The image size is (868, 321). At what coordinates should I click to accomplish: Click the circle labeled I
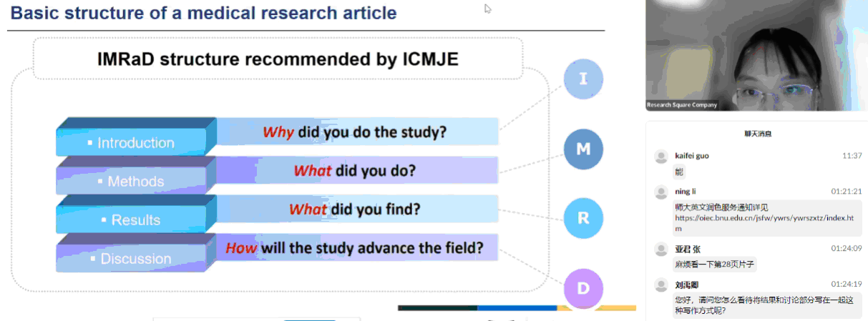(x=583, y=79)
